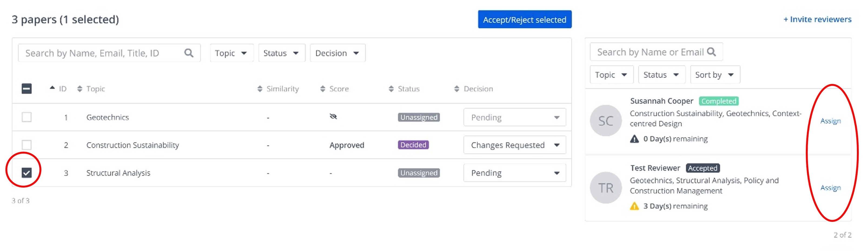Click the 2 of 2 reviewers count

(x=842, y=235)
